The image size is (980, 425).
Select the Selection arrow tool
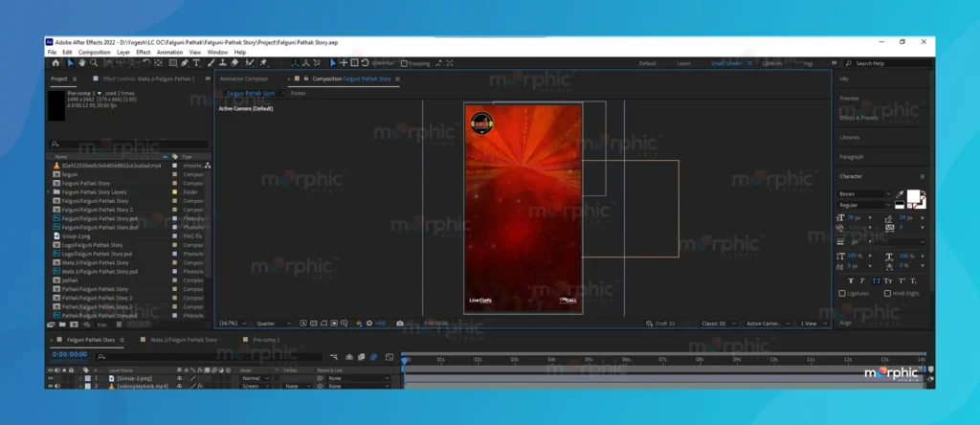(x=70, y=62)
